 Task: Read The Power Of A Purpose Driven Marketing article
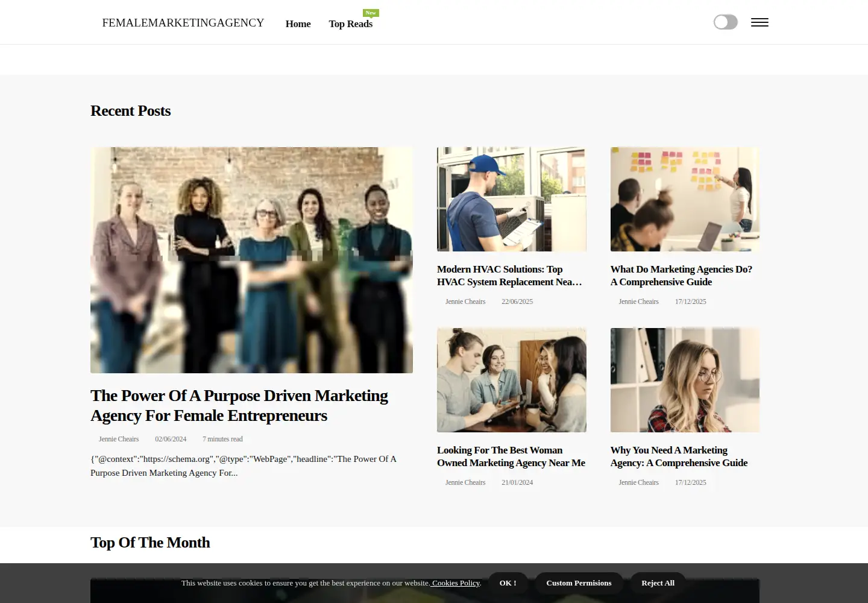point(239,405)
